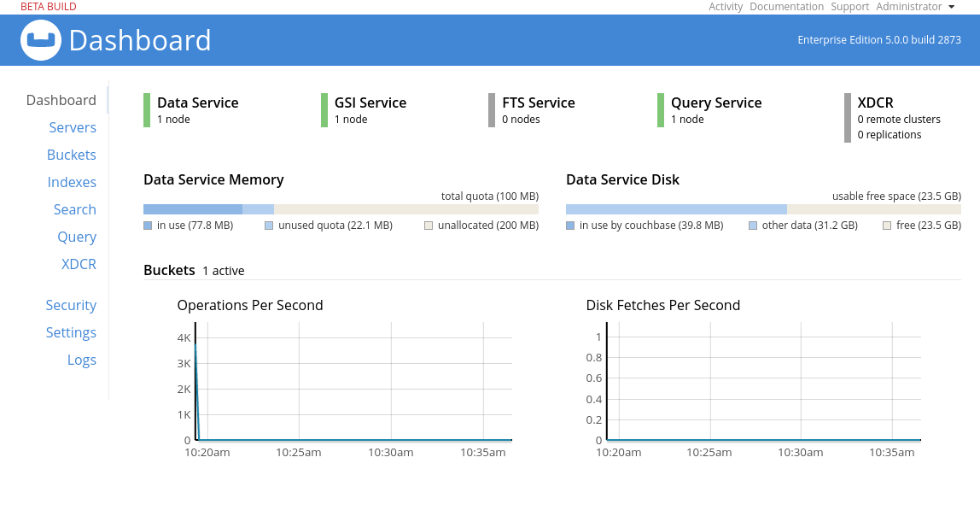Select Indexes from the left navigation
Image resolution: width=980 pixels, height=516 pixels.
point(72,182)
